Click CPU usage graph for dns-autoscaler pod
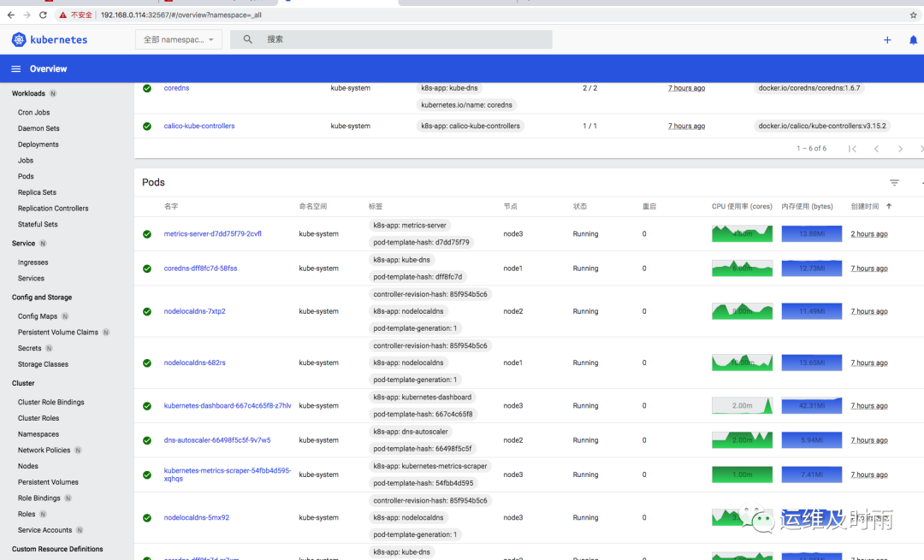924x560 pixels. tap(742, 439)
